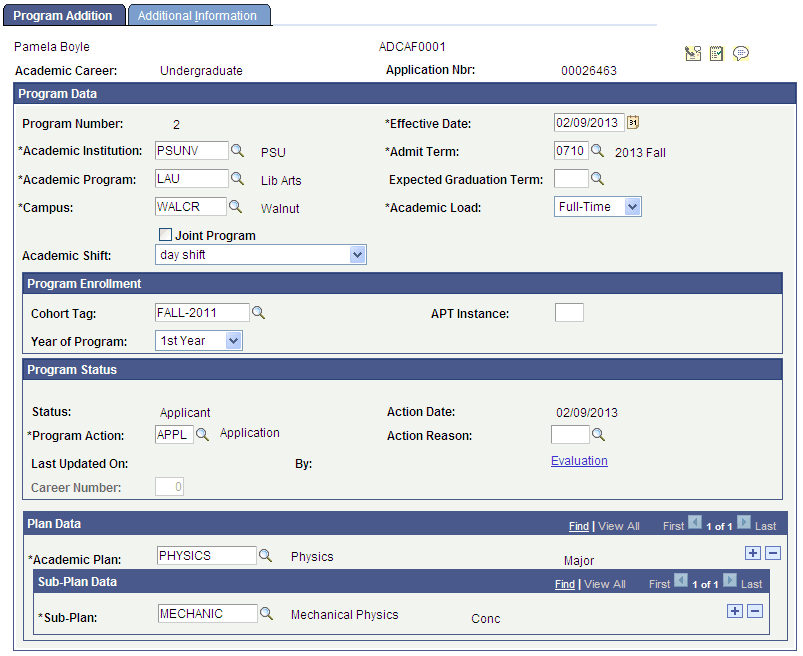
Task: Open the calendar picker for Effective Date
Action: 633,122
